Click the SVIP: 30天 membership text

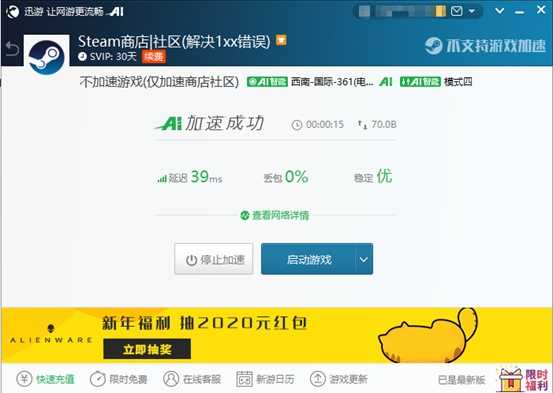[108, 56]
